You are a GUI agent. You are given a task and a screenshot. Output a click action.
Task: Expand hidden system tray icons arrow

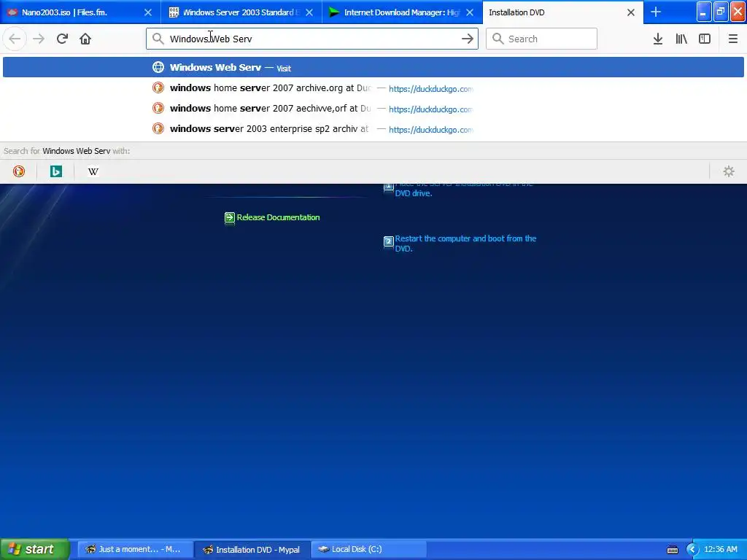click(x=692, y=550)
